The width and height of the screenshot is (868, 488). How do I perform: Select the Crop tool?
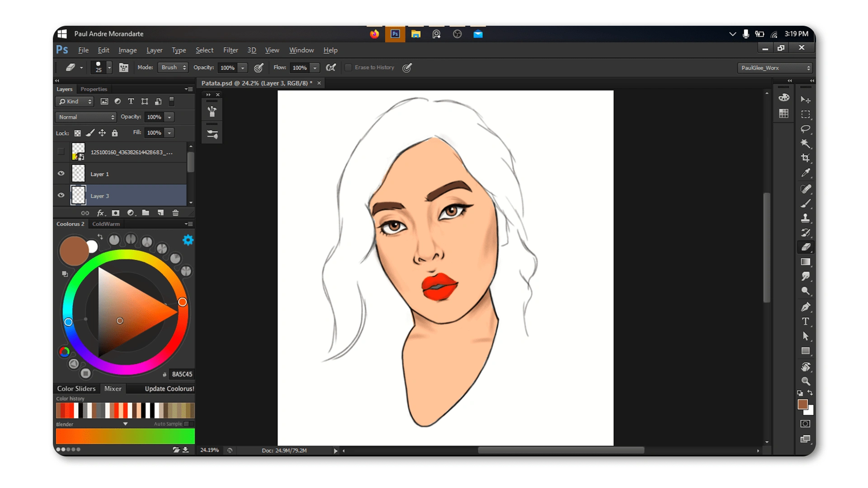(x=805, y=158)
